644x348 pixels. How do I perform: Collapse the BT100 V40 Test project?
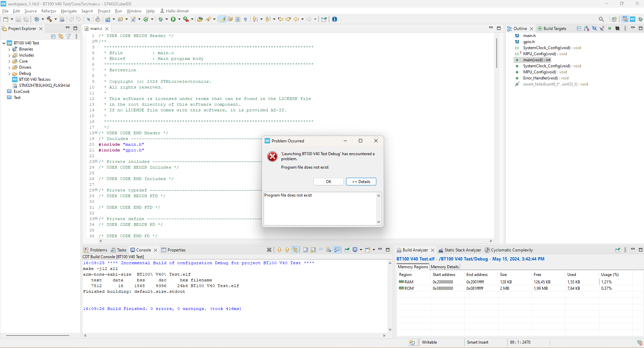pos(4,43)
